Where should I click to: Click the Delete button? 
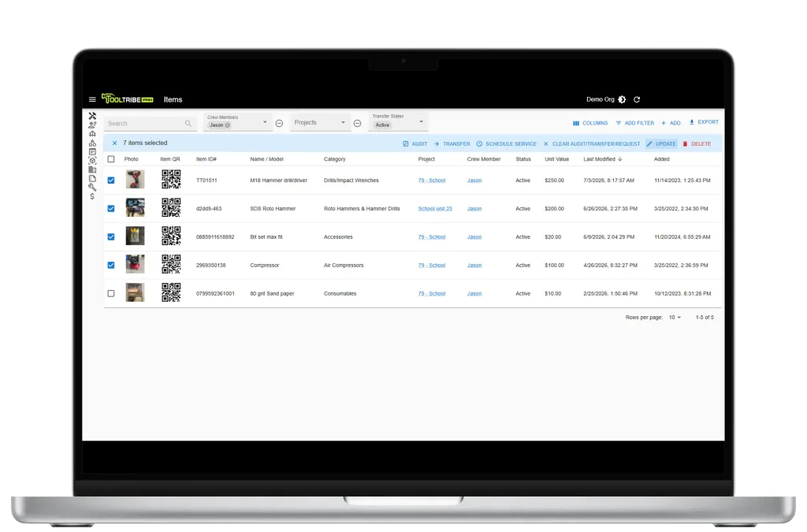pos(697,144)
